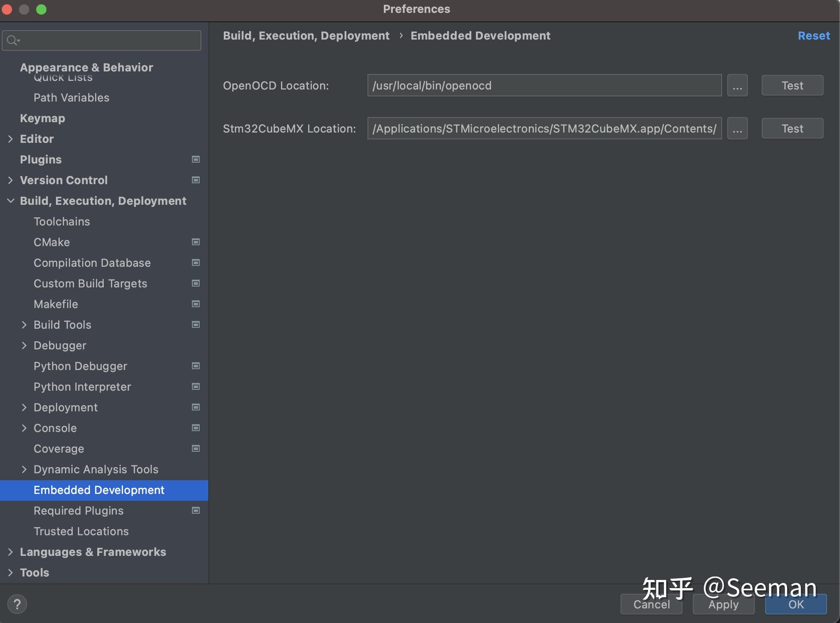Image resolution: width=840 pixels, height=623 pixels.
Task: Click project-level icon beside Plugins
Action: (196, 160)
